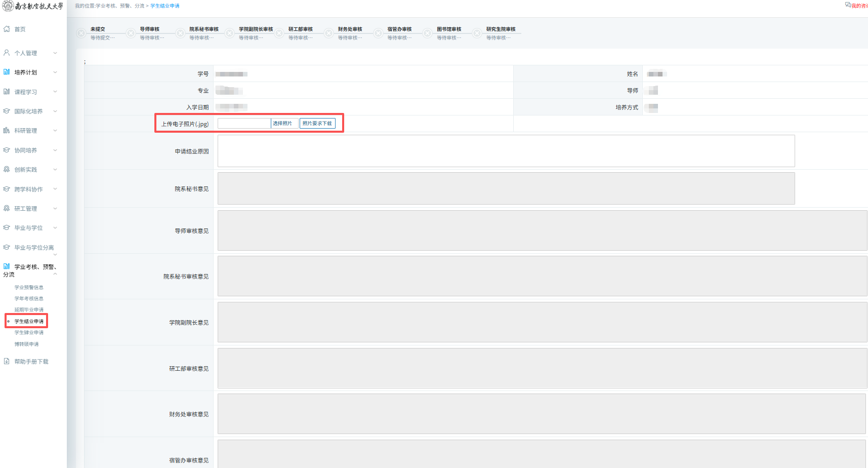Select 学业预警信息 from the submenu
868x468 pixels.
29,287
